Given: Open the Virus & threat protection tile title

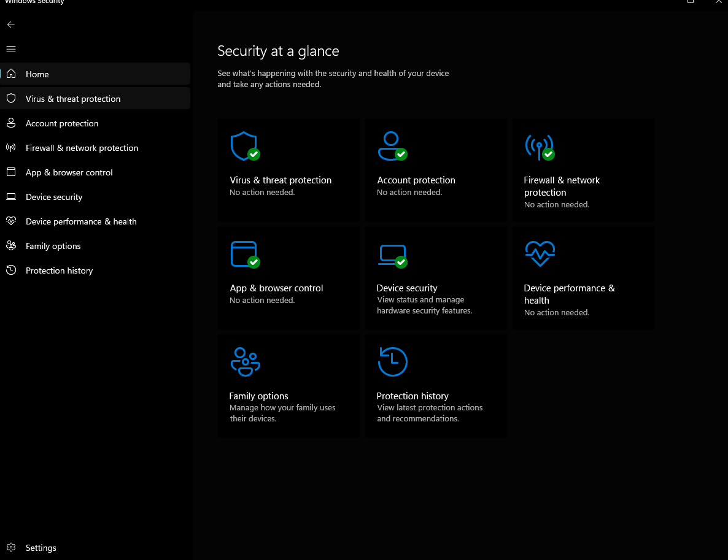Looking at the screenshot, I should 281,180.
